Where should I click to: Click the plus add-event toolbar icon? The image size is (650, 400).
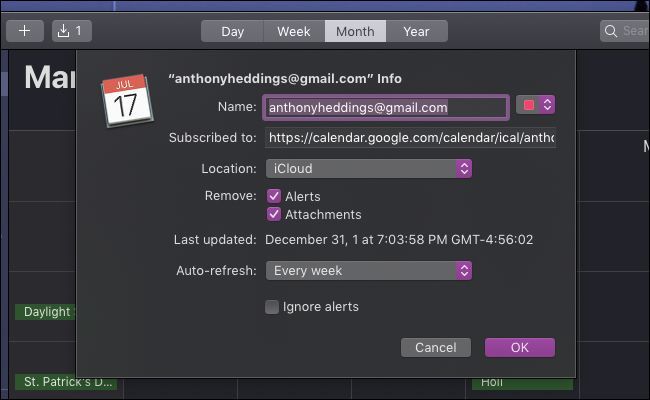point(24,31)
